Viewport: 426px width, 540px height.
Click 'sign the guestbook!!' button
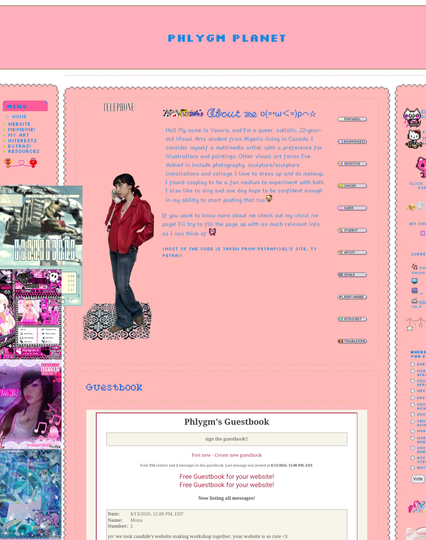227,439
